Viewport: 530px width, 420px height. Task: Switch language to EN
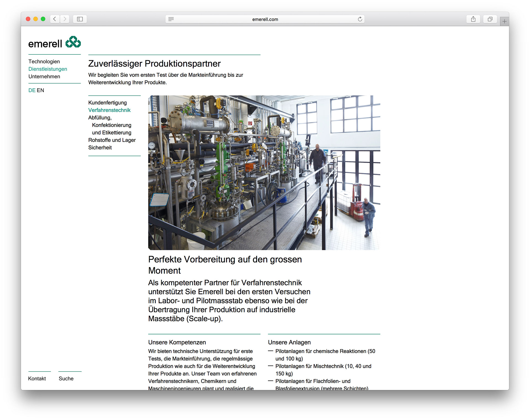pos(40,90)
